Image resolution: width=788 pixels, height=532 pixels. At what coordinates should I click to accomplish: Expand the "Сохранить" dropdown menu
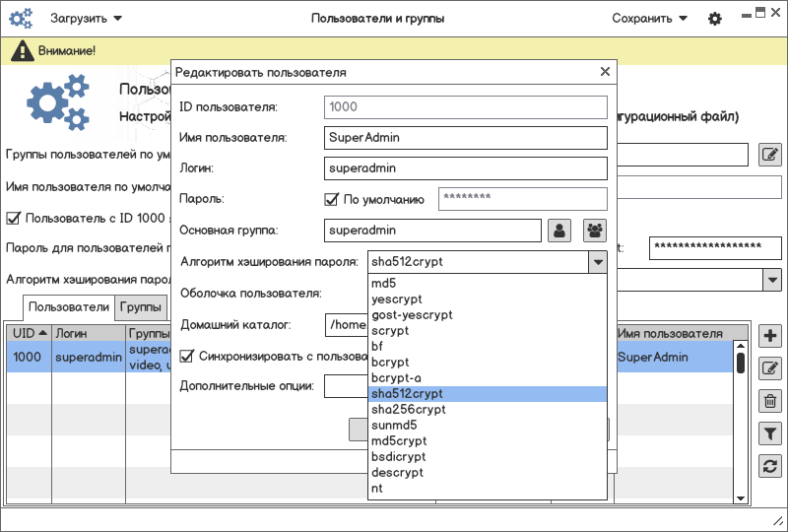pyautogui.click(x=649, y=19)
